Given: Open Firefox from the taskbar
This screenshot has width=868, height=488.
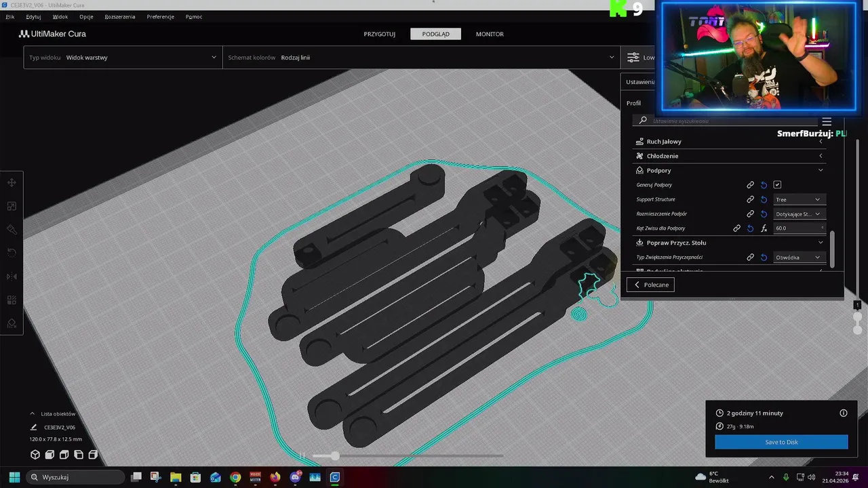Looking at the screenshot, I should pos(275,477).
